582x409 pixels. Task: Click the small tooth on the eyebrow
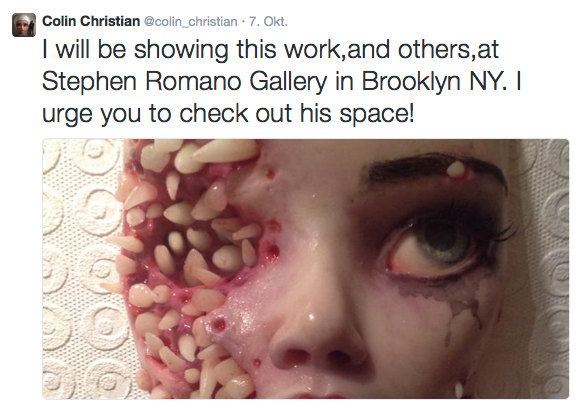tap(455, 169)
